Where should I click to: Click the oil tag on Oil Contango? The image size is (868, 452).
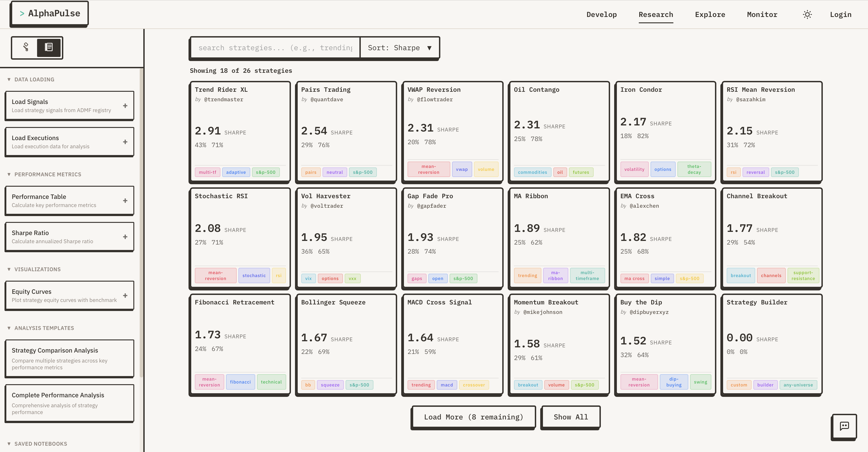tap(560, 172)
